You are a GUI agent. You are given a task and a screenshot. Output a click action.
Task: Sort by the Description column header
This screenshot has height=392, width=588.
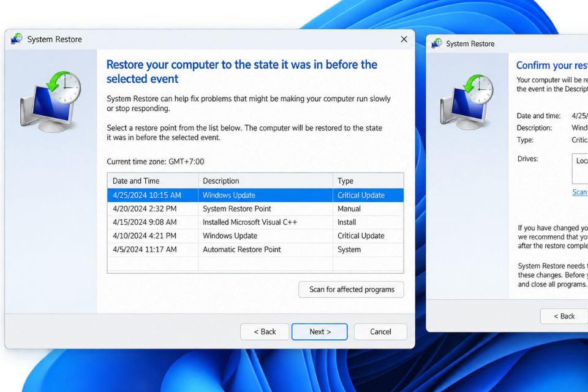pyautogui.click(x=265, y=181)
